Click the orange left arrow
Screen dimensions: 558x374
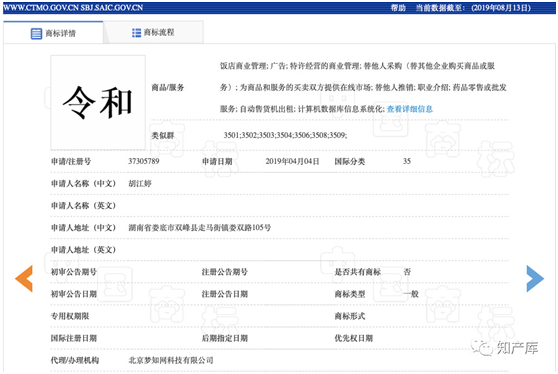pyautogui.click(x=24, y=278)
